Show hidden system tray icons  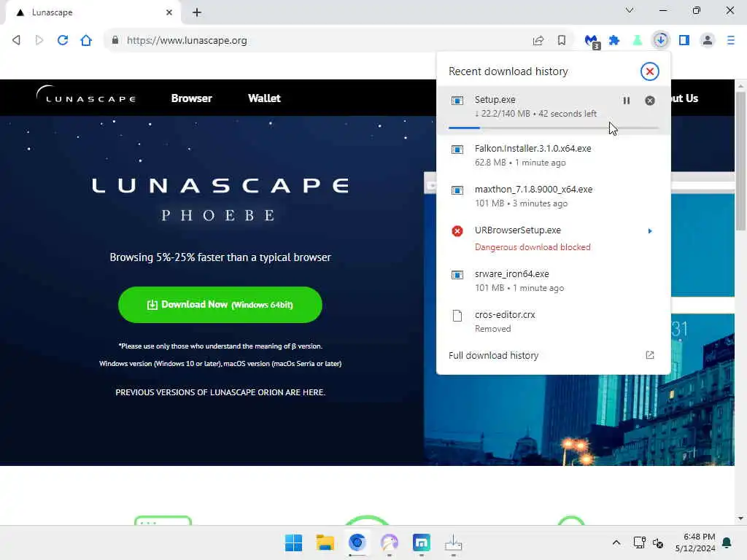click(616, 542)
